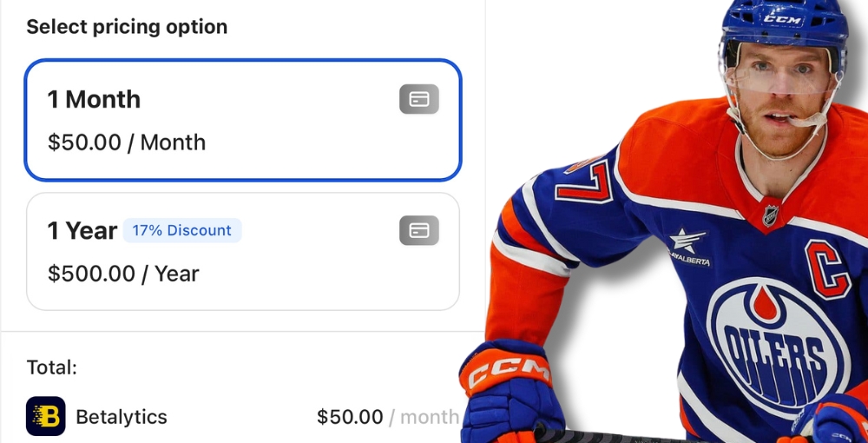Click the Betalytics app logo icon
This screenshot has height=443, width=868.
click(x=45, y=416)
